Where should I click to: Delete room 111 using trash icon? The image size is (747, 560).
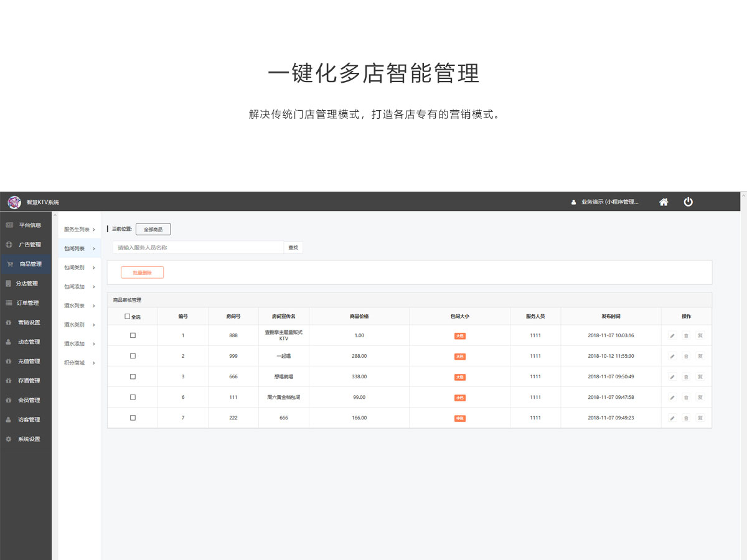click(686, 397)
